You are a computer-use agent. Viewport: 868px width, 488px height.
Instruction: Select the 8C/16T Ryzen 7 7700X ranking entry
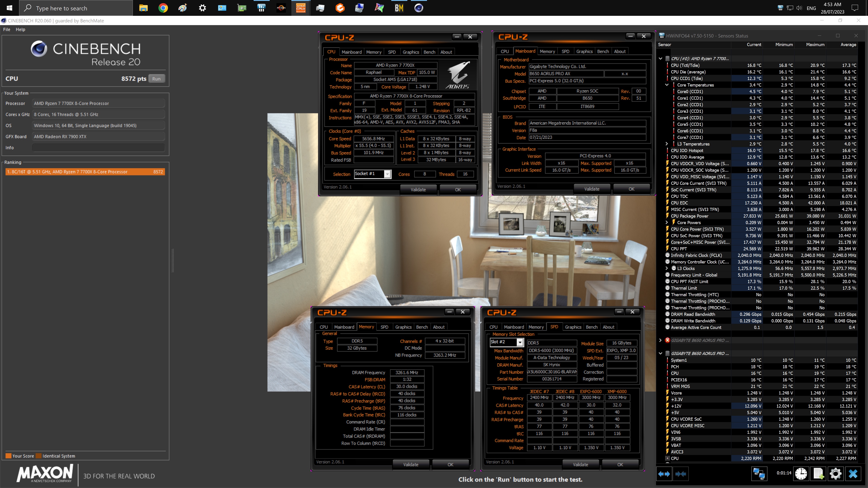[85, 172]
